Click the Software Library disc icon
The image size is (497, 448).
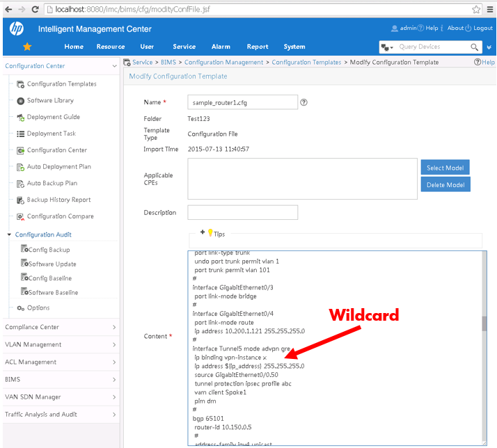21,101
